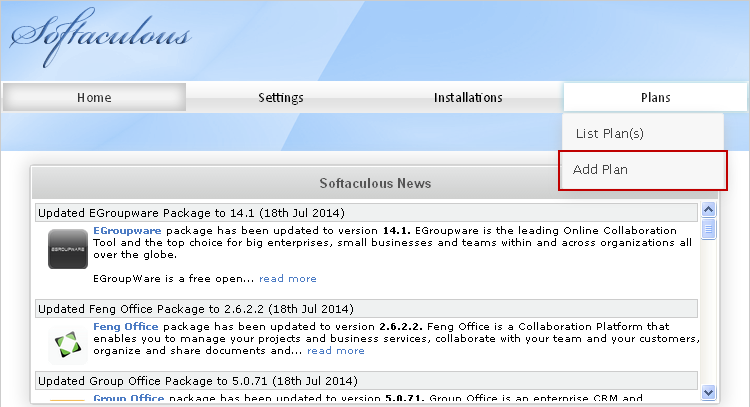Open the Installations menu
This screenshot has height=407, width=750.
pos(468,98)
